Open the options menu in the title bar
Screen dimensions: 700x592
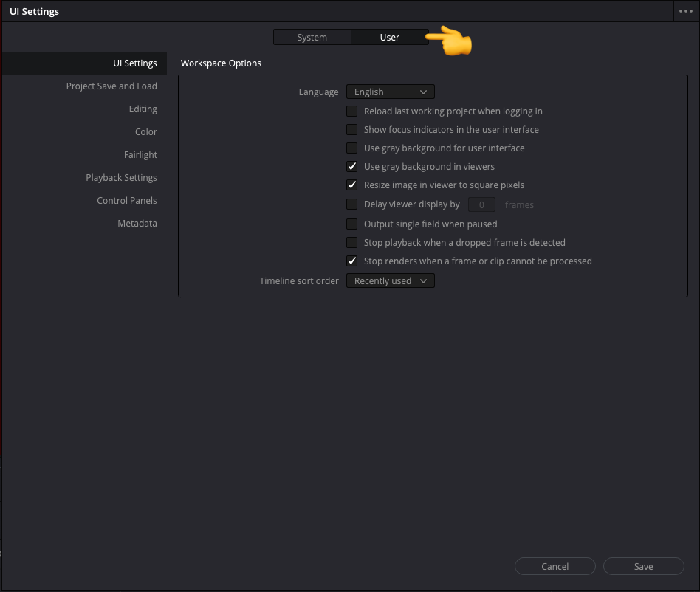[685, 11]
